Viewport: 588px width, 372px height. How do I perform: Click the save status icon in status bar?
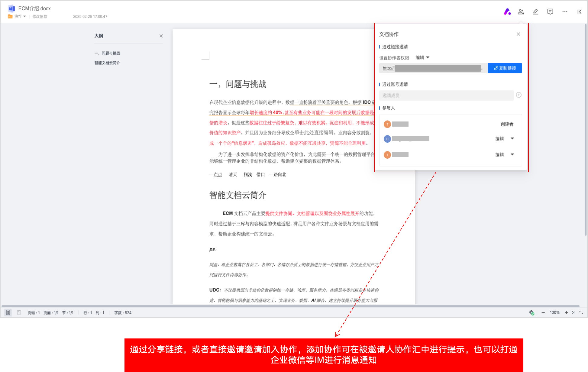[532, 313]
